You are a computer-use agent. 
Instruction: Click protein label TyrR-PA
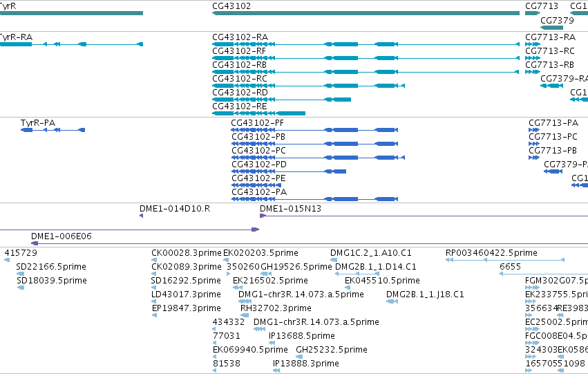point(38,123)
